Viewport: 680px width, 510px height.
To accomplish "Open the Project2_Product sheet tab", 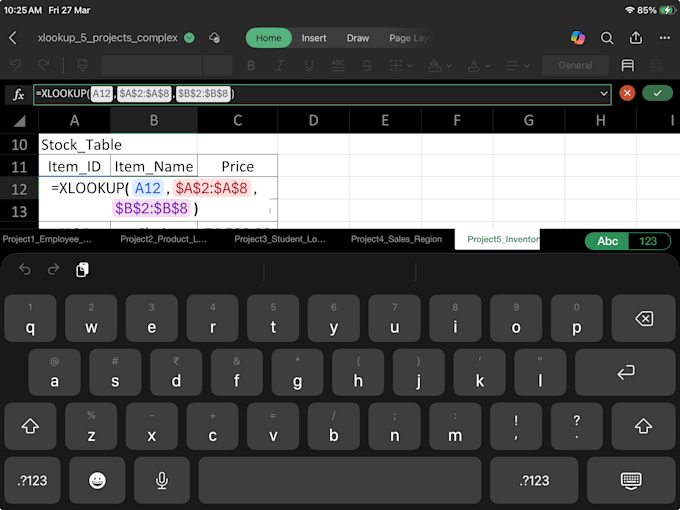I will click(x=163, y=239).
